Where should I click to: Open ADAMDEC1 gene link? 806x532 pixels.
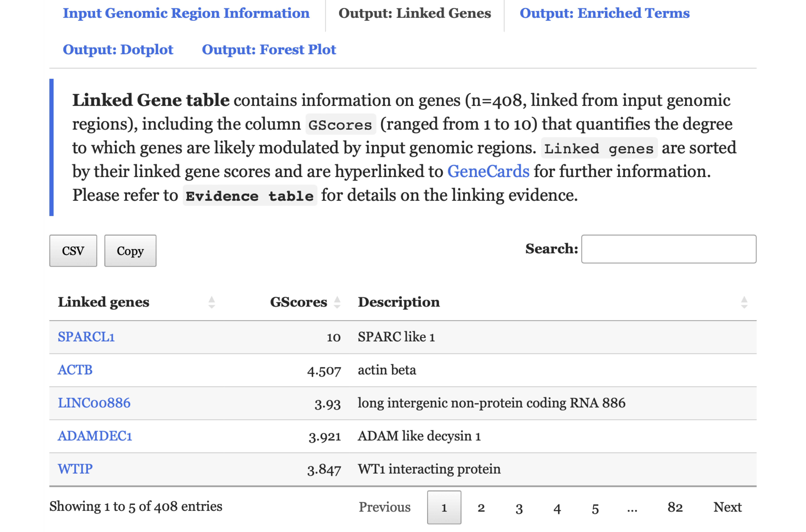pos(95,436)
